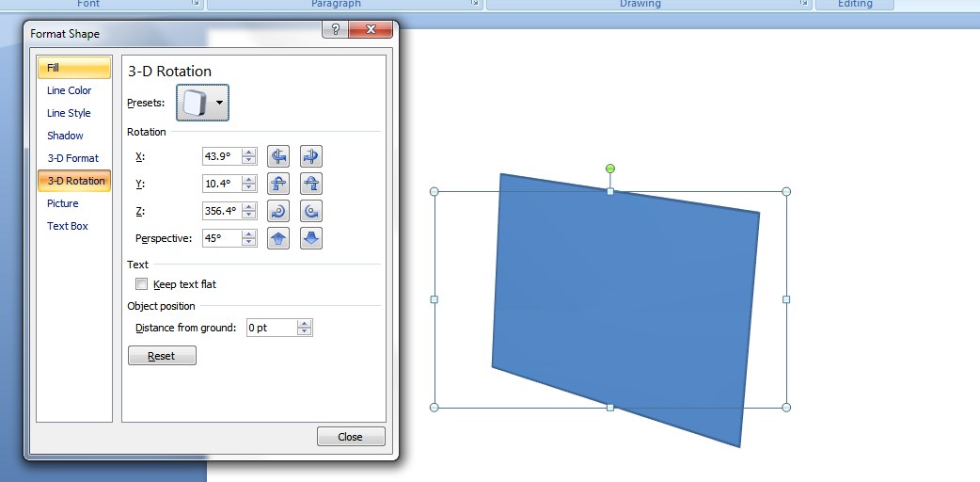Screen dimensions: 980x482
Task: Open Format Shape dialog help
Action: point(336,29)
